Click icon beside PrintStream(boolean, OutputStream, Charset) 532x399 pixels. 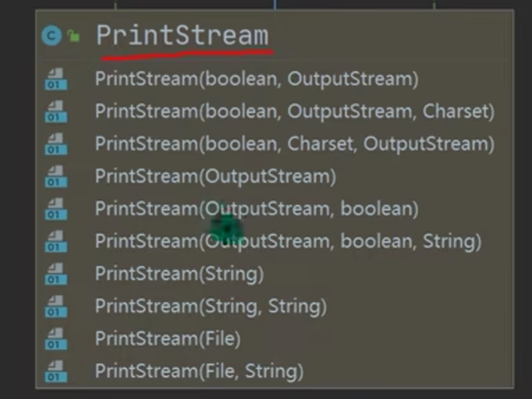[x=57, y=112]
